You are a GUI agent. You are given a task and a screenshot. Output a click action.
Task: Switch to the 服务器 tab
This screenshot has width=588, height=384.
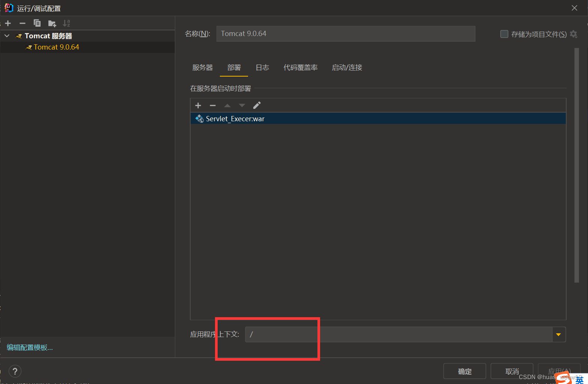(203, 68)
